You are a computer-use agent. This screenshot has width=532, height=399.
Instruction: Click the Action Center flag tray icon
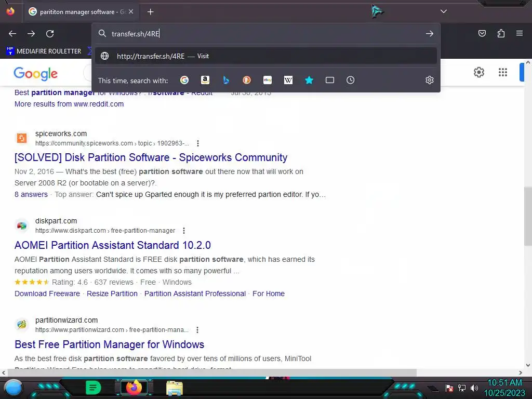449,388
